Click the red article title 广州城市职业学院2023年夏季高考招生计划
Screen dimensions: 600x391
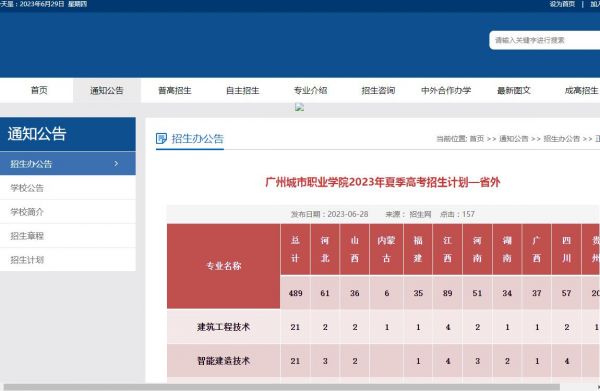pyautogui.click(x=383, y=182)
